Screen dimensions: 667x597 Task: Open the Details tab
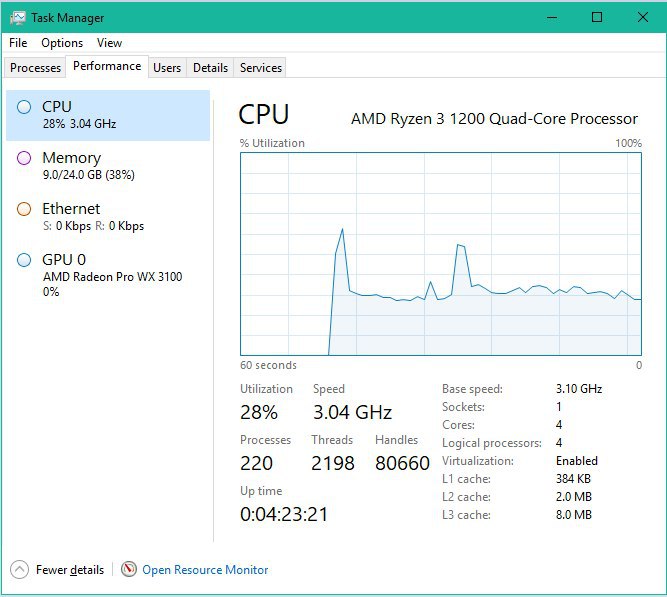[211, 68]
